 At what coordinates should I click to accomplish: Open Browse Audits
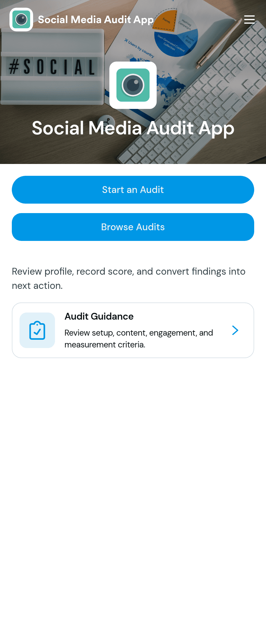133,227
